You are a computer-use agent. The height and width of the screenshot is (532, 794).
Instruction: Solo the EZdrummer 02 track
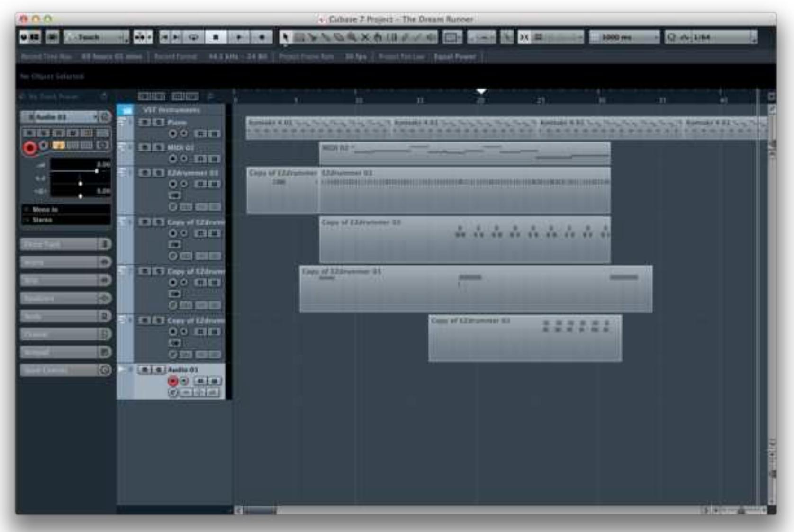click(x=158, y=173)
